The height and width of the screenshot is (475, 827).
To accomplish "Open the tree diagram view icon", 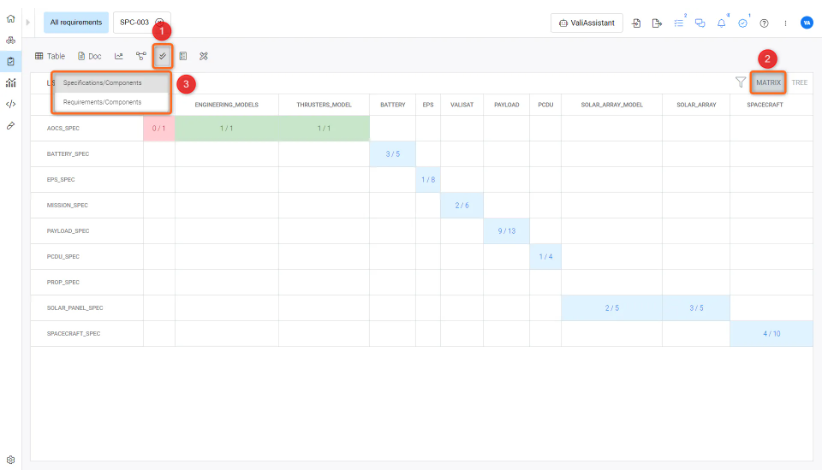I will (141, 56).
